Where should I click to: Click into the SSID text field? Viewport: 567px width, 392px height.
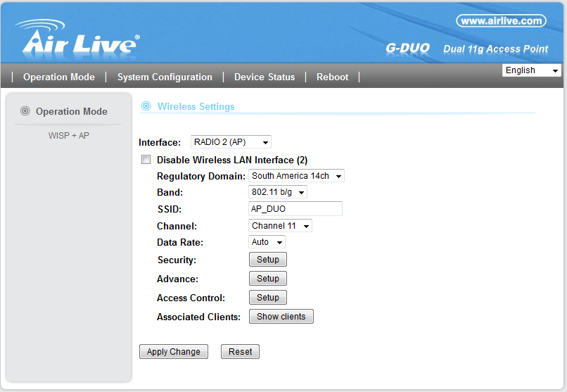pos(295,209)
